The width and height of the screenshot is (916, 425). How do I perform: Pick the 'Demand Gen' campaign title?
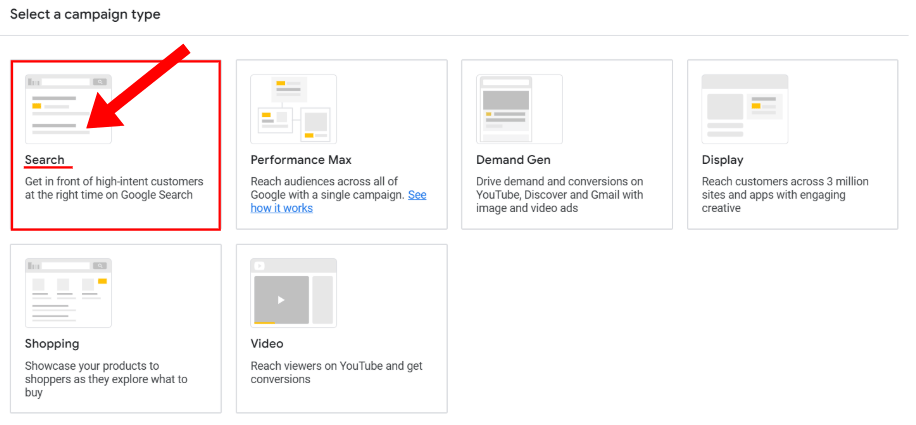(513, 160)
